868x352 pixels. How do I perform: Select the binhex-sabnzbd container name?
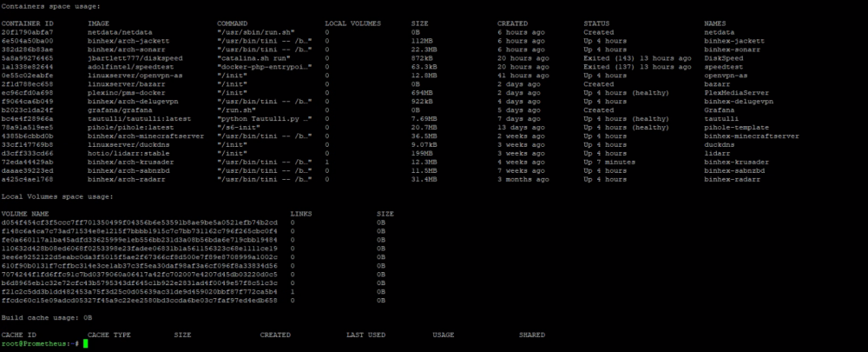[x=734, y=170]
